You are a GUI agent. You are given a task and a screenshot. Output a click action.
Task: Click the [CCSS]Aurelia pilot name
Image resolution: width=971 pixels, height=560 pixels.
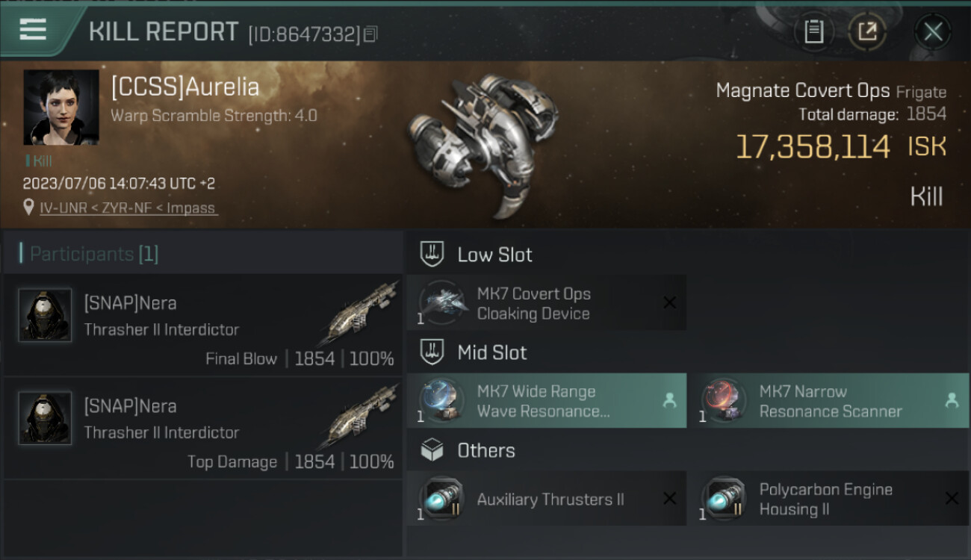pos(185,87)
